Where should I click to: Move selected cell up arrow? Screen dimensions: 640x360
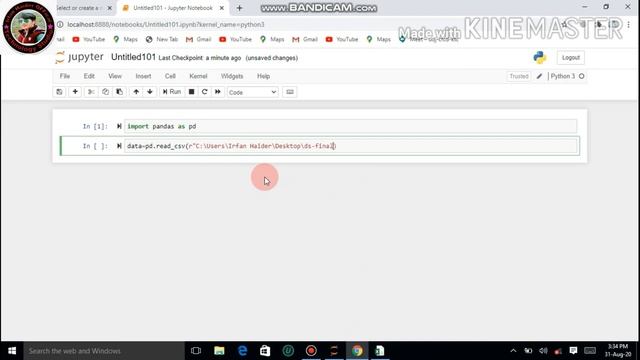tap(136, 92)
